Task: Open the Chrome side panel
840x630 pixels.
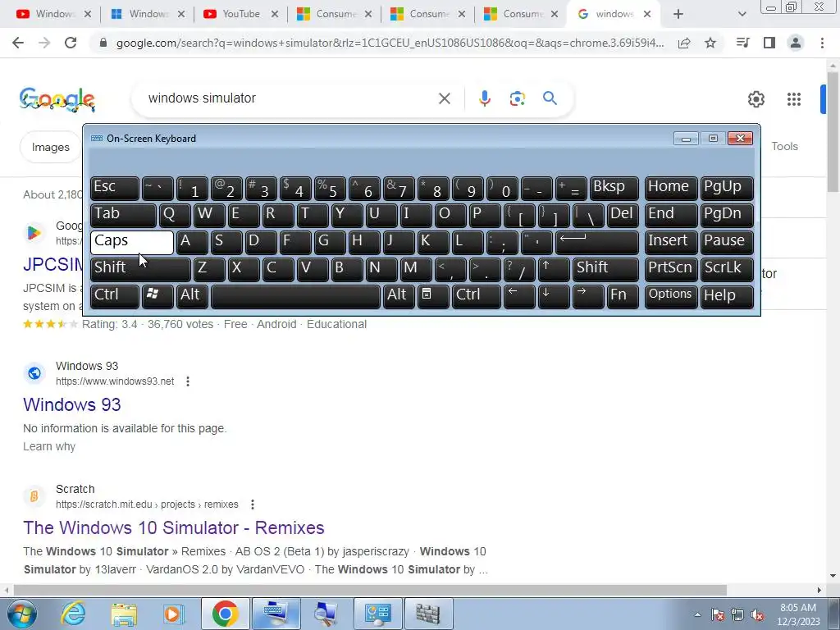Action: pos(769,43)
